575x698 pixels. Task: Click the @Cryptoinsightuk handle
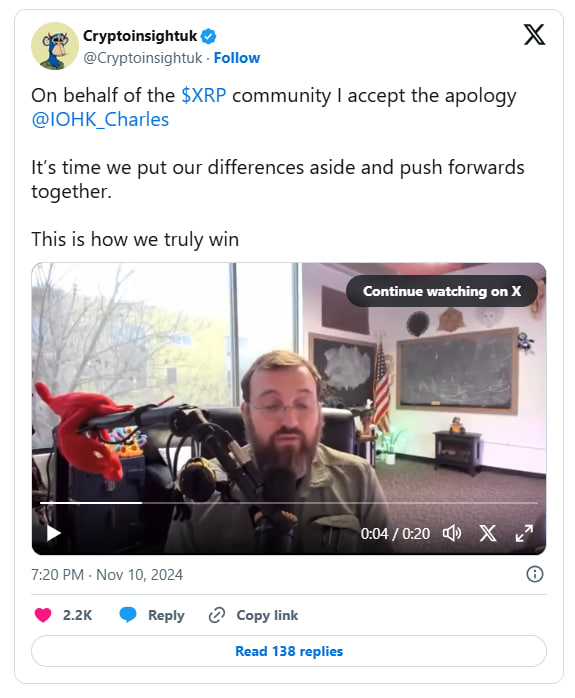tap(143, 58)
